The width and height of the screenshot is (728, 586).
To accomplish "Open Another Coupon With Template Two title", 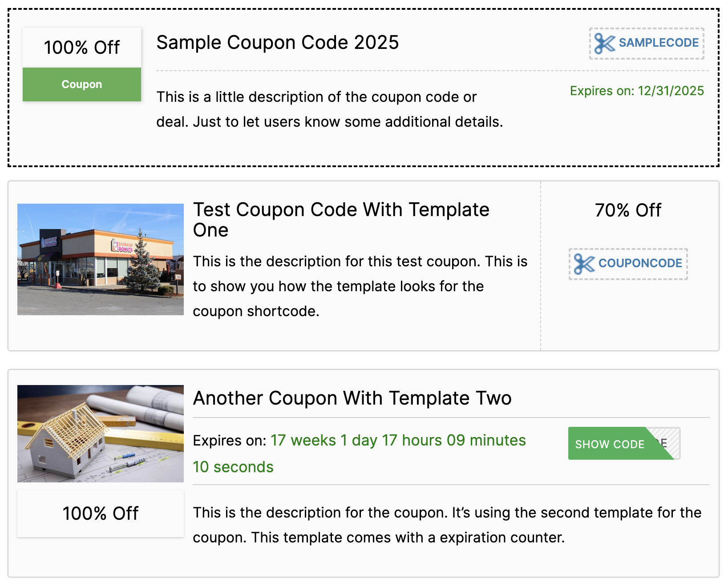I will [x=352, y=398].
